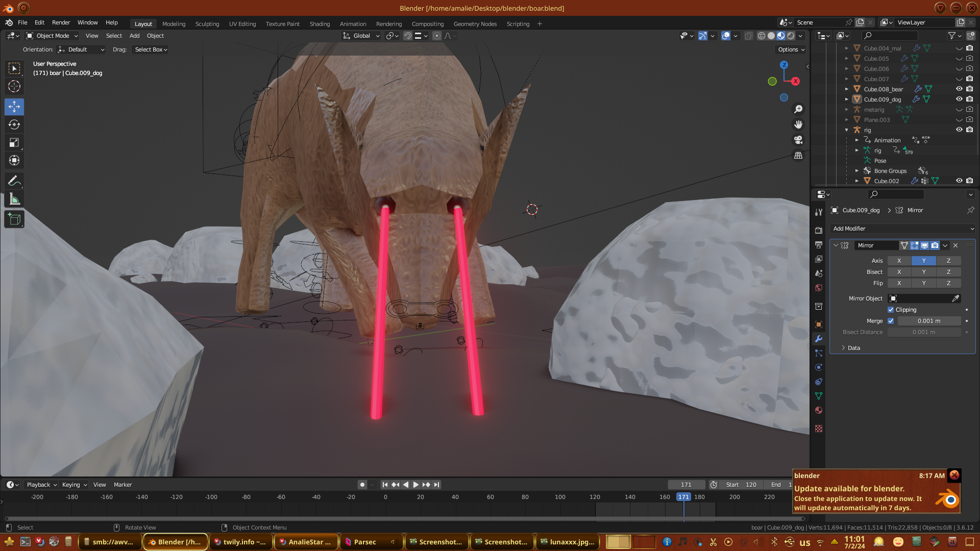The height and width of the screenshot is (551, 980).
Task: Activate the Annotate pencil tool
Action: 14,181
